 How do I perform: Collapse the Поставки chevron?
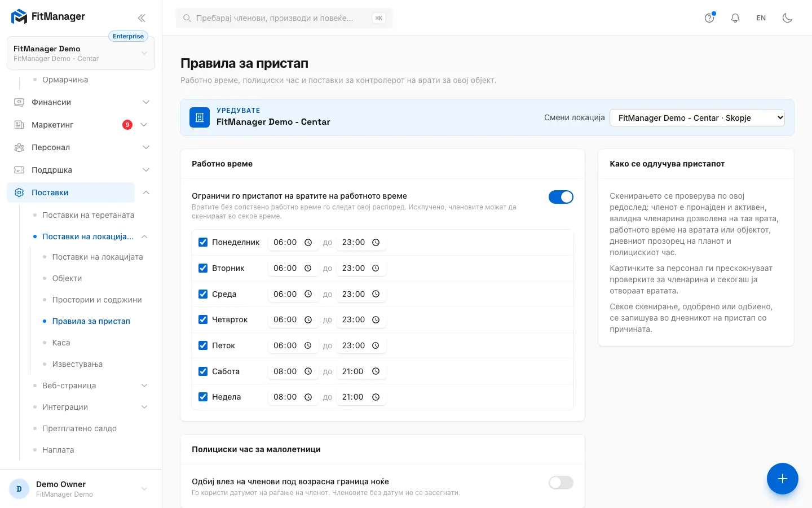[146, 192]
